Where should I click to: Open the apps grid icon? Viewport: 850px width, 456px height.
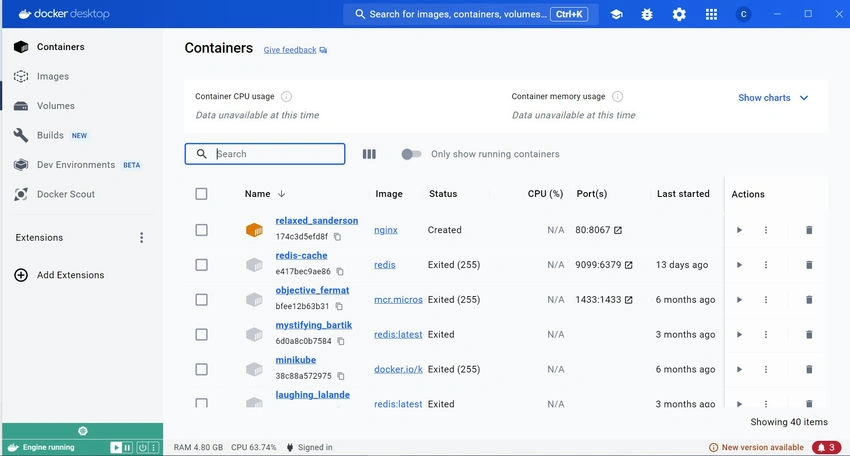(711, 15)
